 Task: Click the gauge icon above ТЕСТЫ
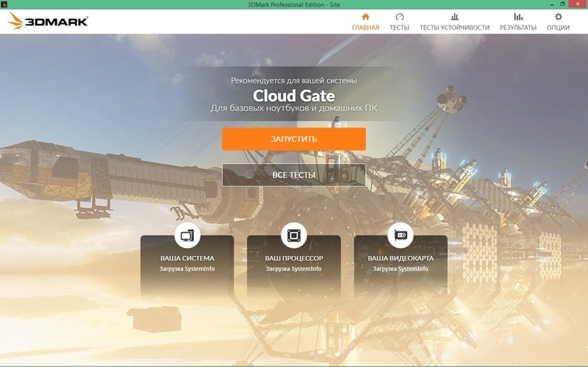[399, 17]
